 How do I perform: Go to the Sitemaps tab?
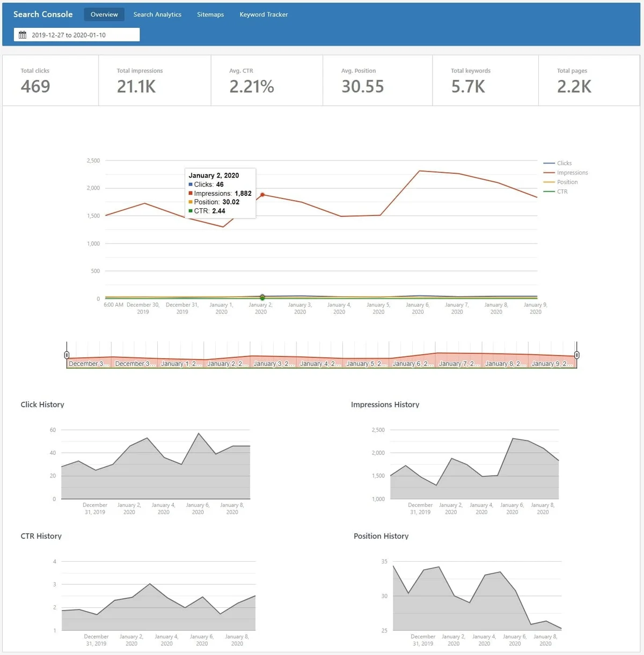point(210,14)
